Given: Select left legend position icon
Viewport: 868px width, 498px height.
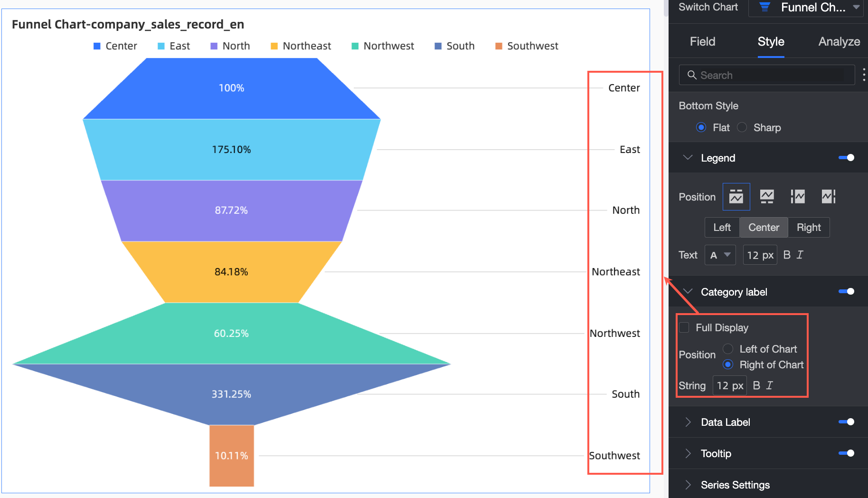Looking at the screenshot, I should point(798,197).
